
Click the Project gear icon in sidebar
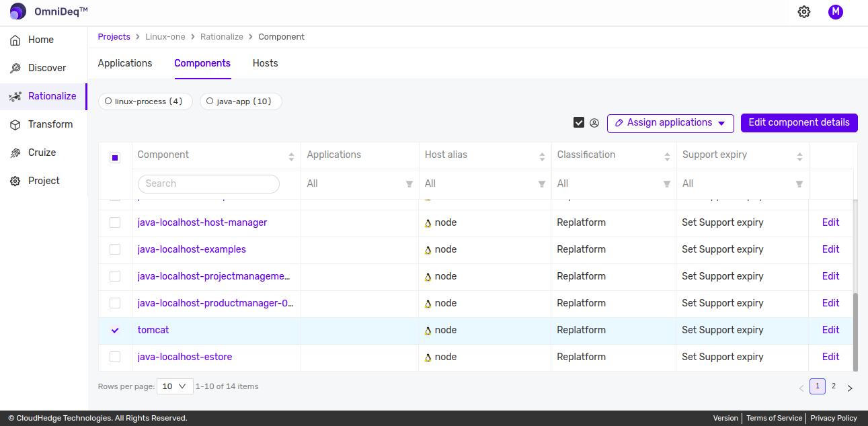[15, 181]
